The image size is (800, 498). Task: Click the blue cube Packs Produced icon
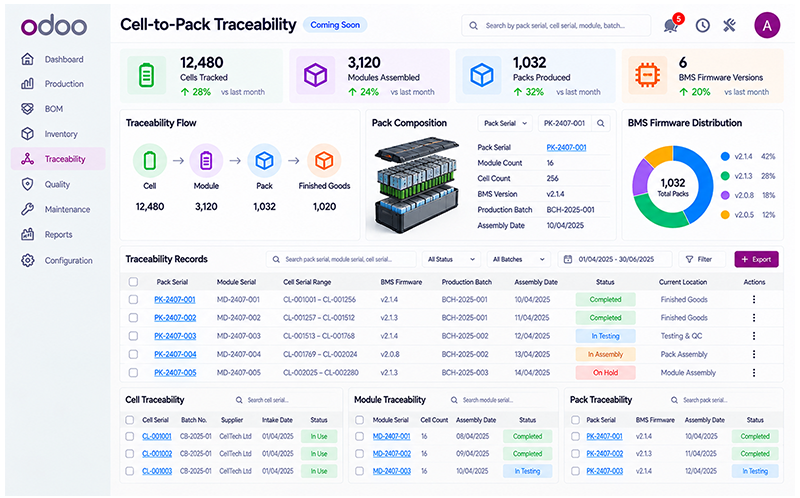pos(482,75)
